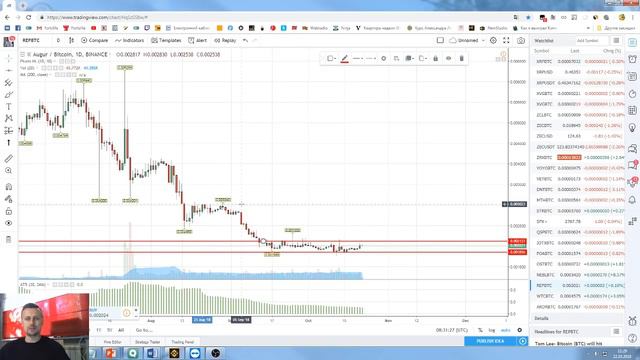
Task: Select the zoom in tool
Action: tap(9, 171)
